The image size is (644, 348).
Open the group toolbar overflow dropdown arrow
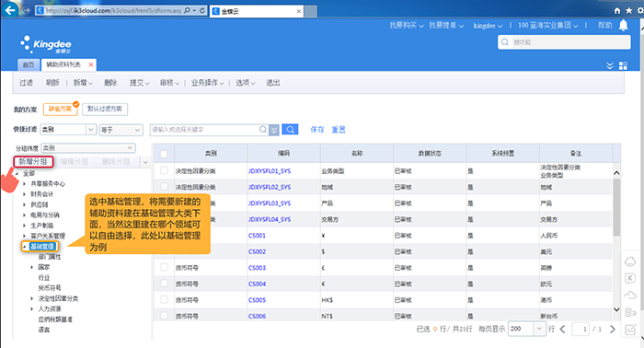(x=145, y=162)
